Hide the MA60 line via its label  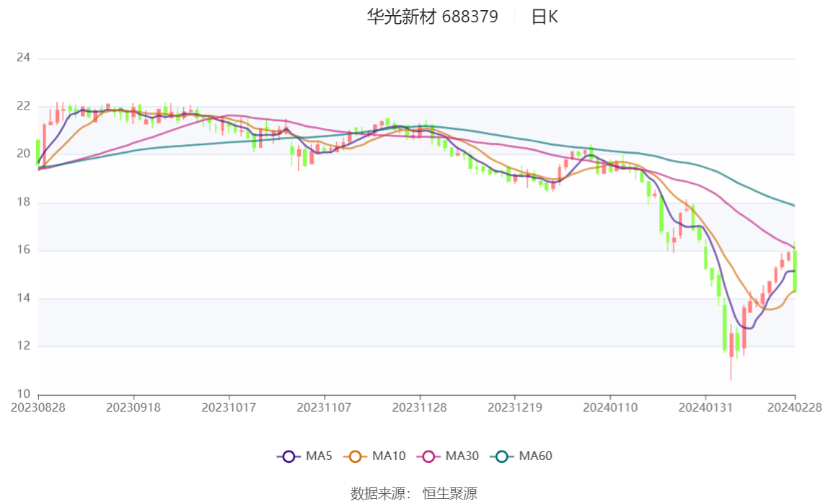[x=535, y=456]
